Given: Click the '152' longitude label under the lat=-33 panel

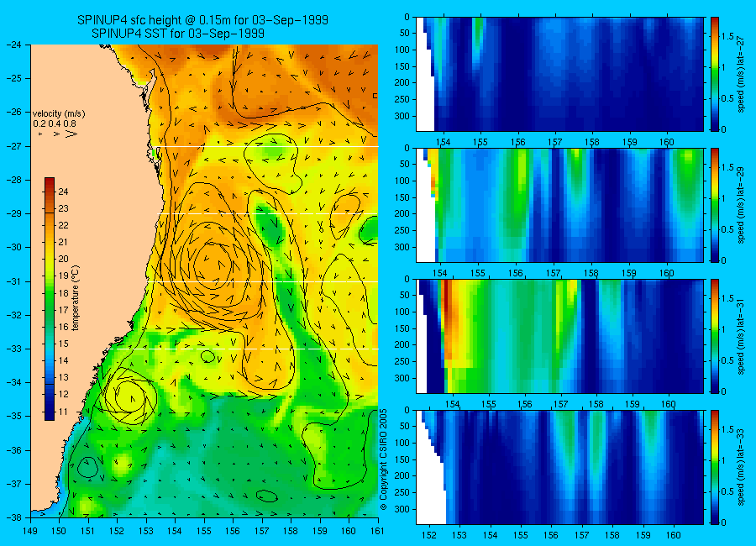Looking at the screenshot, I should point(428,535).
